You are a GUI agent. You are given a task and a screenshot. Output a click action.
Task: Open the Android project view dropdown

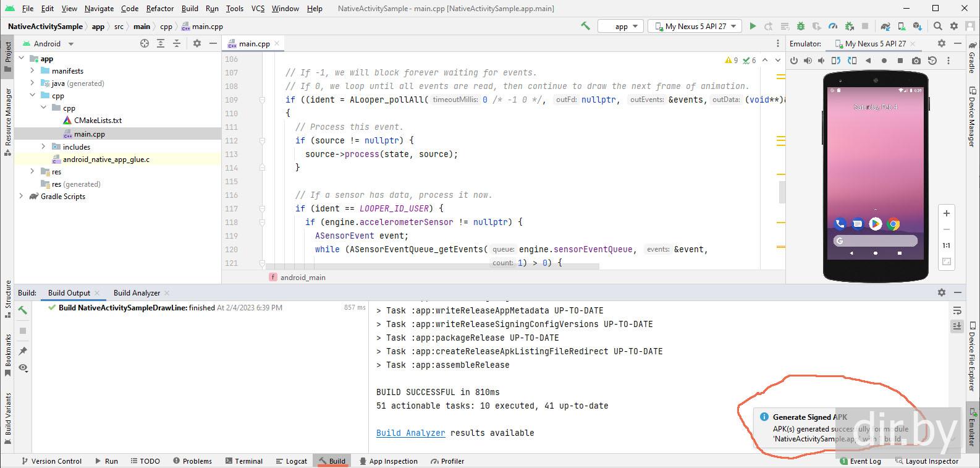coord(70,44)
